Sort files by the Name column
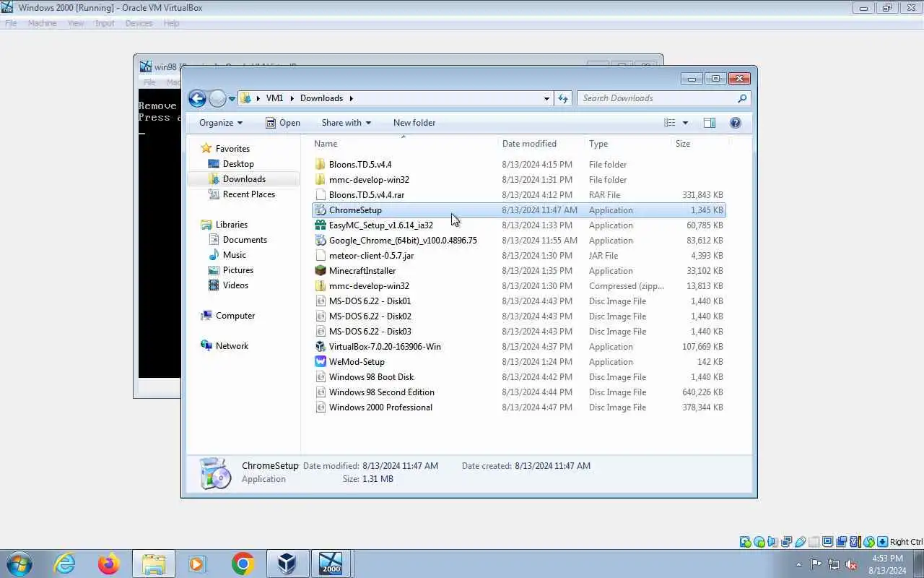Viewport: 924px width, 578px height. (x=403, y=144)
